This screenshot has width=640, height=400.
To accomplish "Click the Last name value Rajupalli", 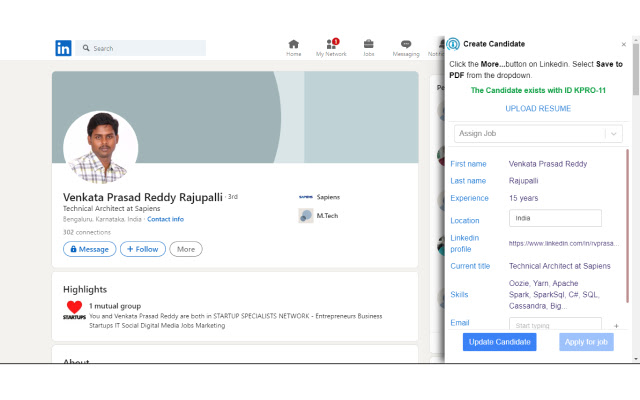I will point(523,181).
